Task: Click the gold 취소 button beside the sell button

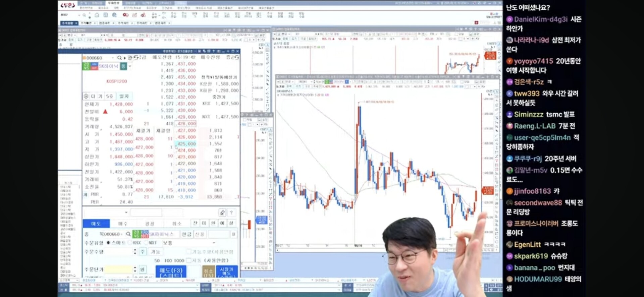Action: pos(209,272)
